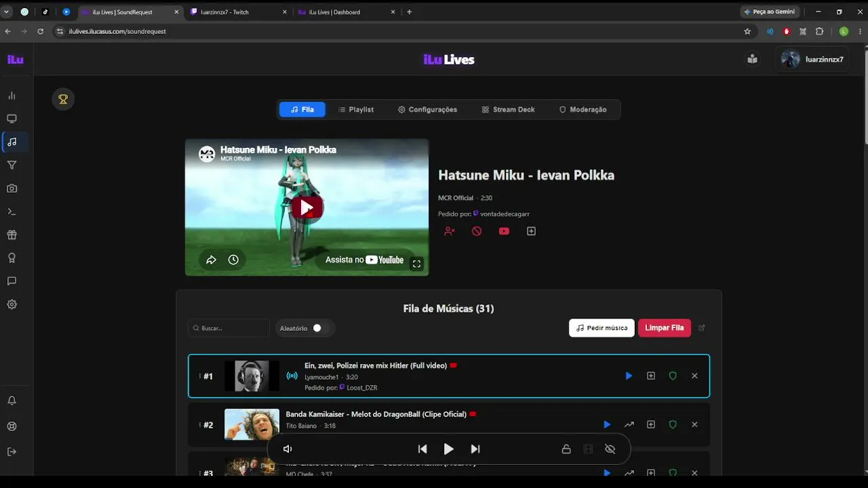Image resolution: width=868 pixels, height=488 pixels.
Task: Open the trophy ranking button
Action: 63,100
